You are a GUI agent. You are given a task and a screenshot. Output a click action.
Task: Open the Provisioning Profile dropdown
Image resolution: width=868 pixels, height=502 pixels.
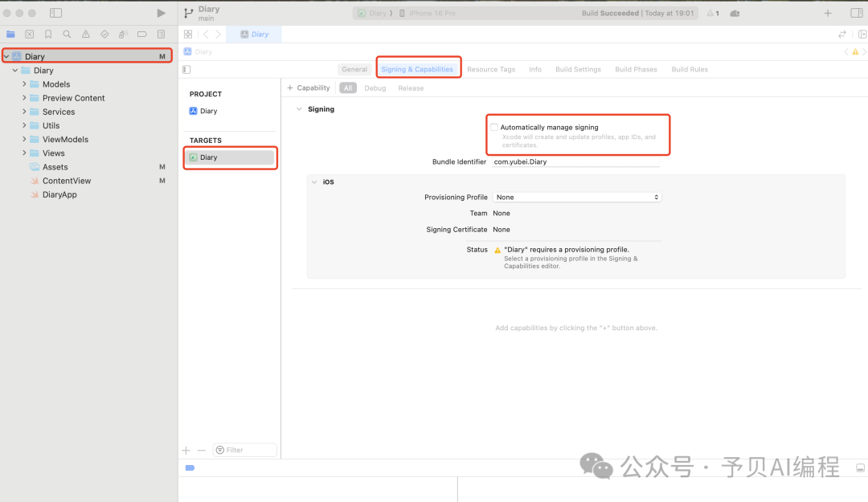[576, 197]
